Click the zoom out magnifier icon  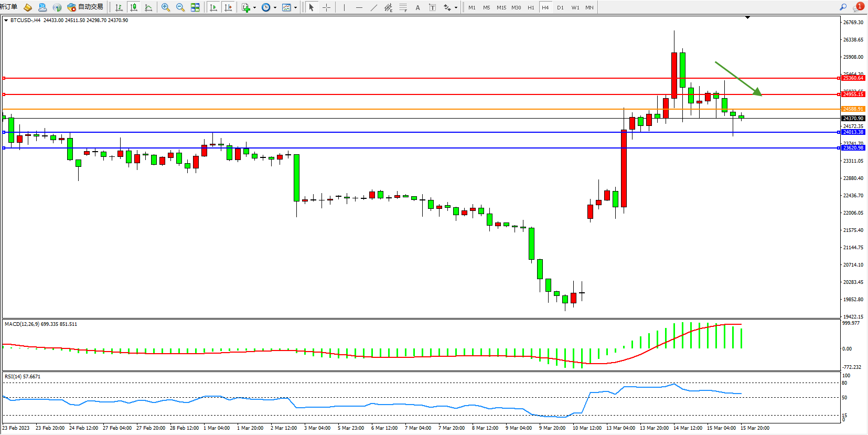tap(180, 7)
